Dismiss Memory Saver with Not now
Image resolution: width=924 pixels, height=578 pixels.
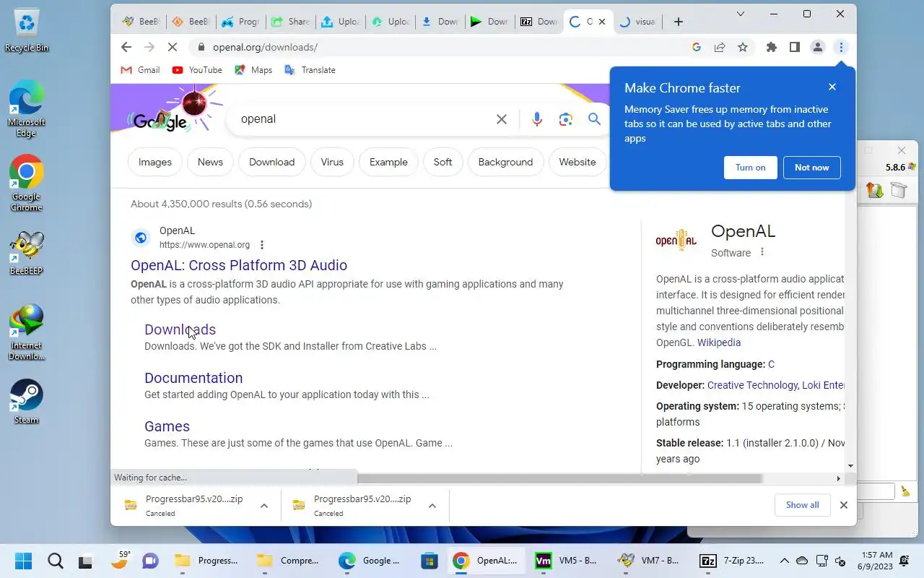812,168
